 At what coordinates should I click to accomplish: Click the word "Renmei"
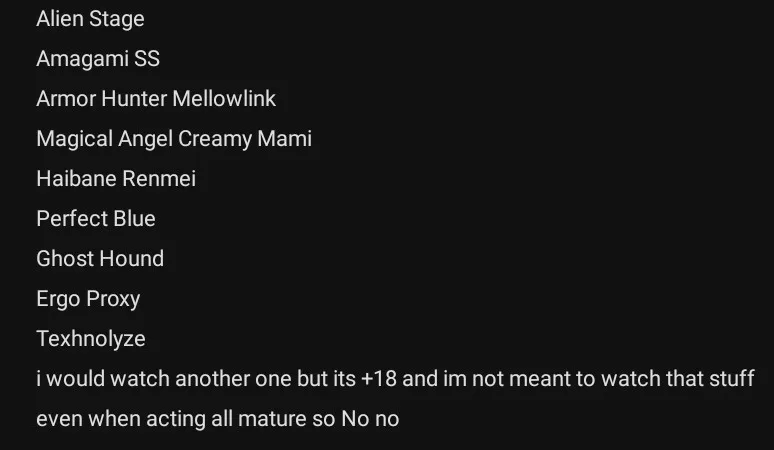pyautogui.click(x=159, y=179)
